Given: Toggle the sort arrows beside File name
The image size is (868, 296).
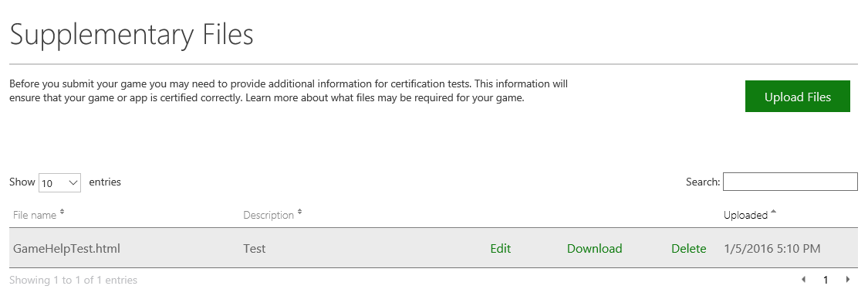Looking at the screenshot, I should (x=62, y=212).
